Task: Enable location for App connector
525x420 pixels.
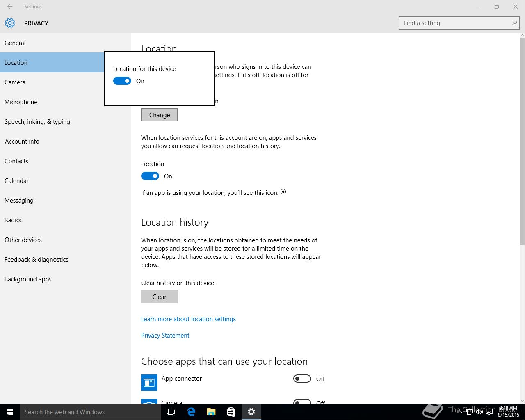Action: point(302,379)
